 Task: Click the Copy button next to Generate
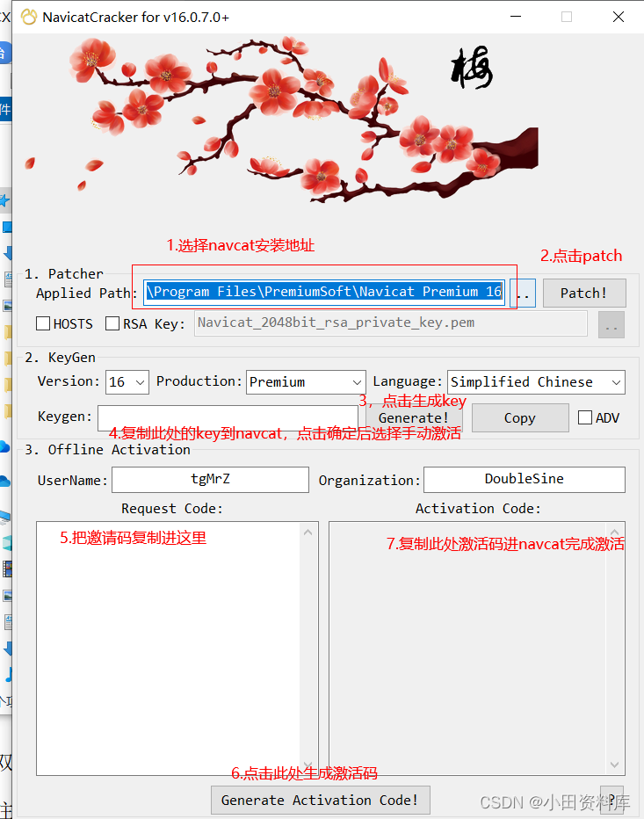[520, 418]
